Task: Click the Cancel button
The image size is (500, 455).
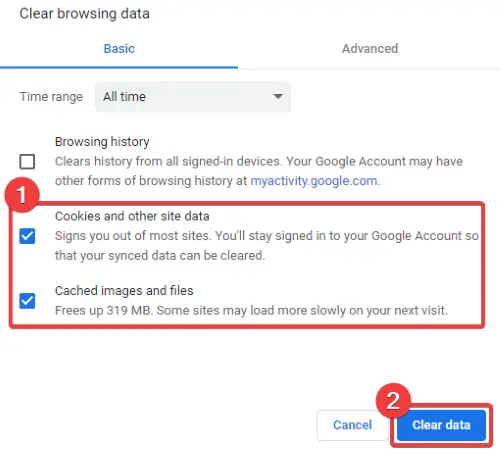Action: (352, 425)
